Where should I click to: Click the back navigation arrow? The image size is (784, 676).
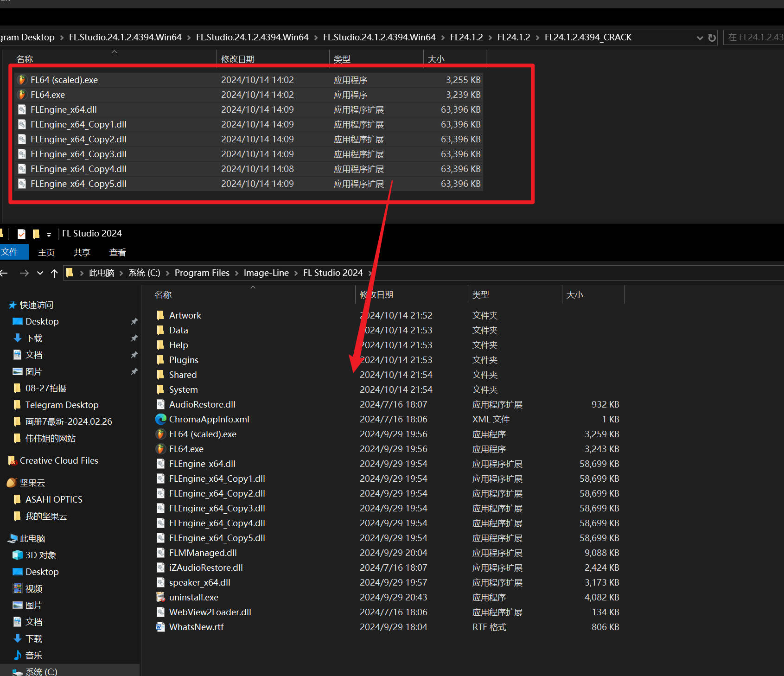(x=4, y=273)
